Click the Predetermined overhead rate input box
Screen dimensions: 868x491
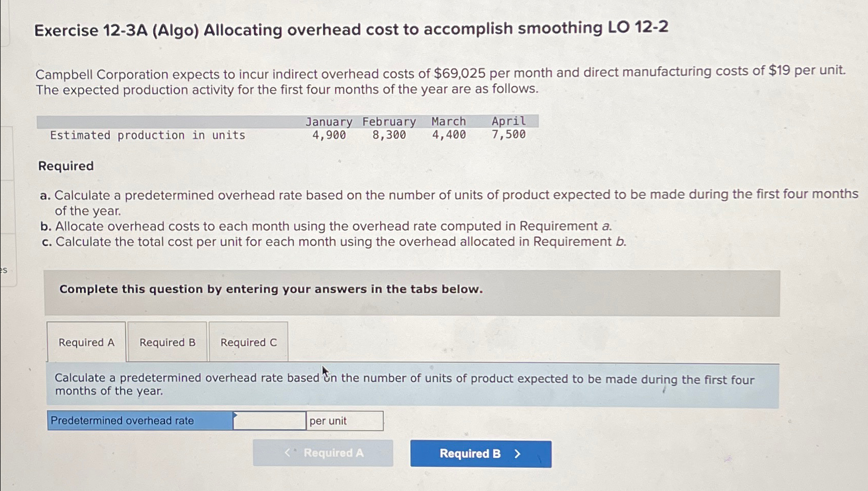click(268, 420)
